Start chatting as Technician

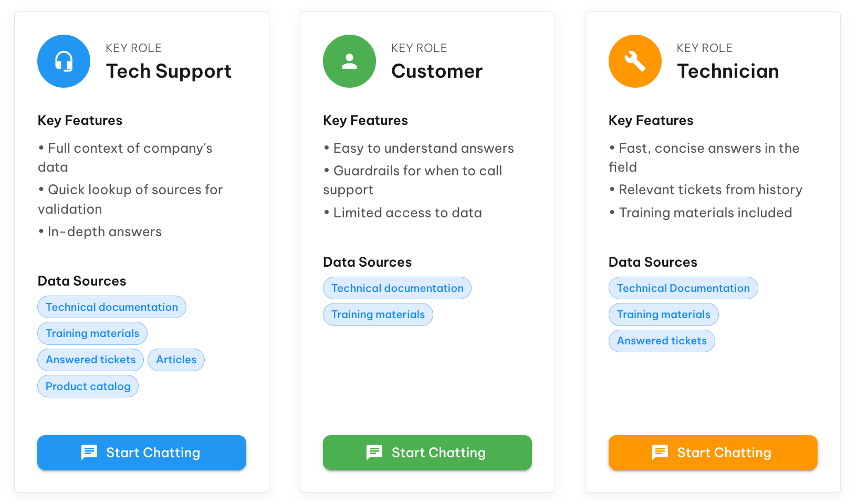713,453
